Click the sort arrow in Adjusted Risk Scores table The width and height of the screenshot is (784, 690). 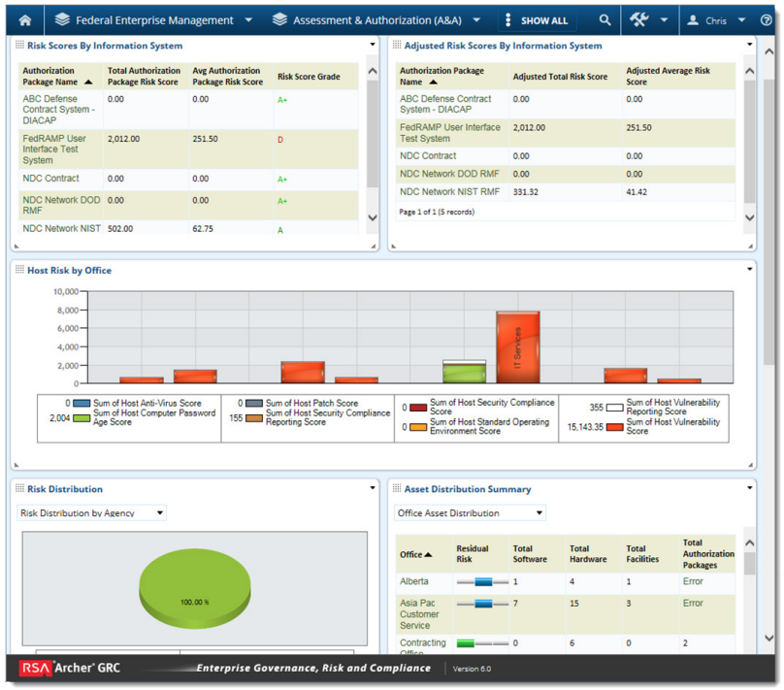coord(434,82)
